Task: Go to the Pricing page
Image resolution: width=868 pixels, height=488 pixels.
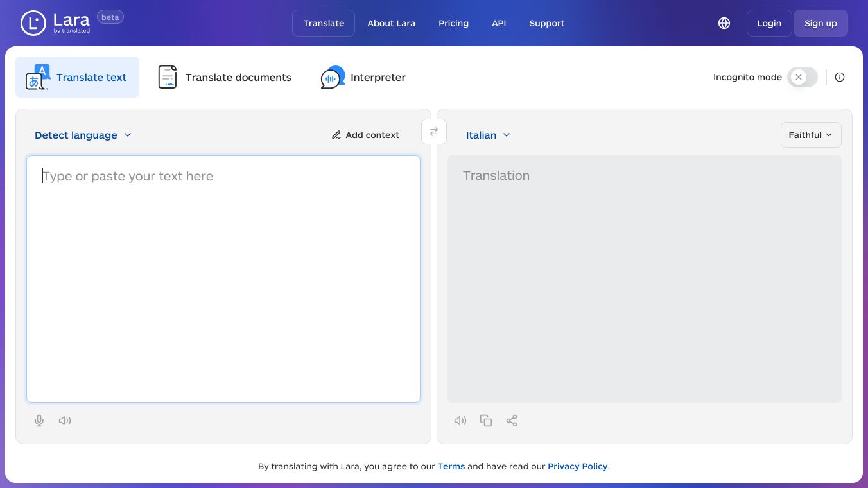Action: click(x=453, y=23)
